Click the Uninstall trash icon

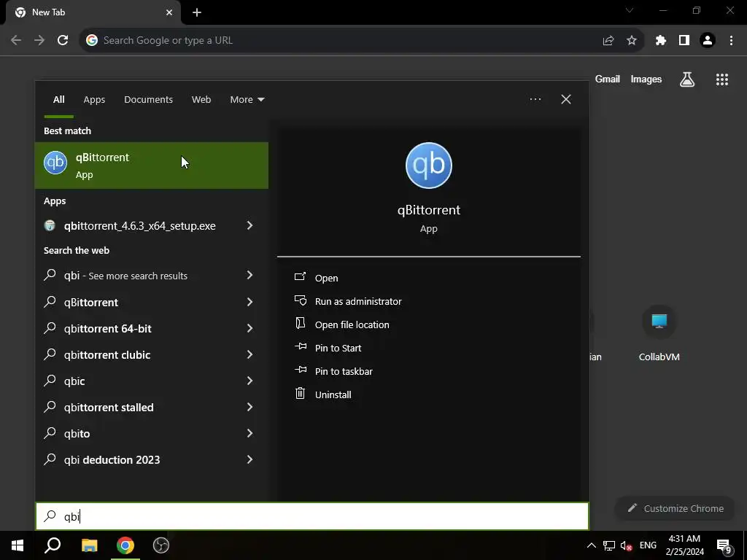300,393
